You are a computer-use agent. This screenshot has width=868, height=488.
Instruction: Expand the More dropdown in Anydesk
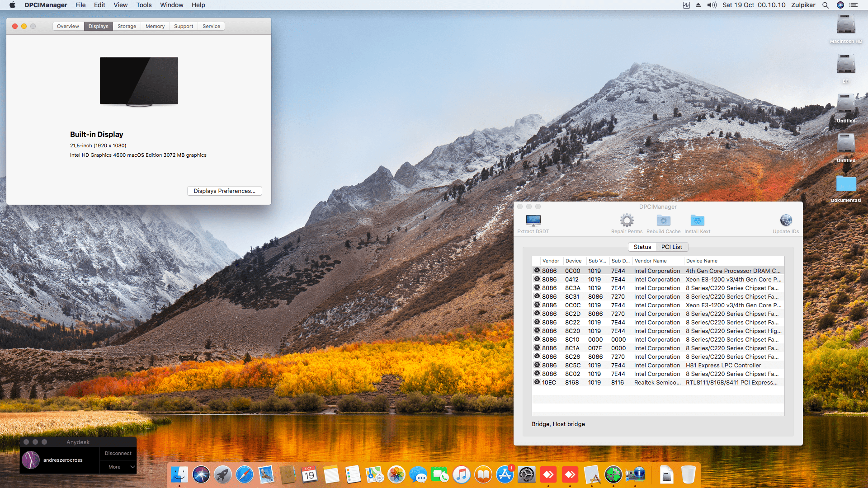click(118, 467)
